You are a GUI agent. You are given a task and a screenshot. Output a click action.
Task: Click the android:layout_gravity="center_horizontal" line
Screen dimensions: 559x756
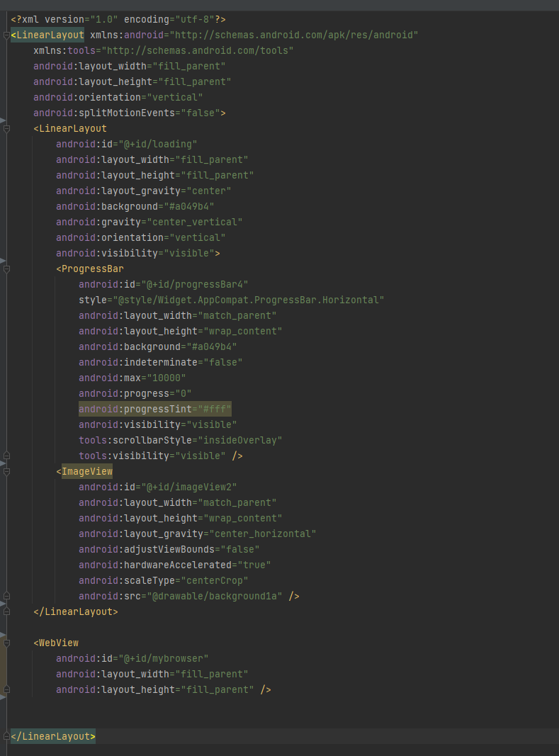click(197, 534)
